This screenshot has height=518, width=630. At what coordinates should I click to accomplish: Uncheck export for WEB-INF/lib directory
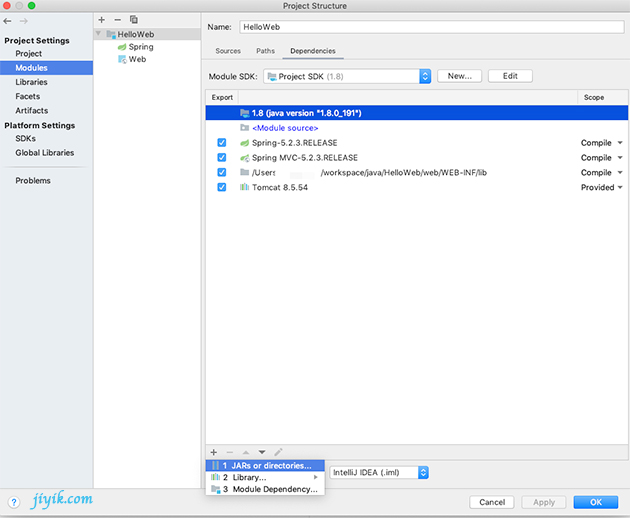222,172
